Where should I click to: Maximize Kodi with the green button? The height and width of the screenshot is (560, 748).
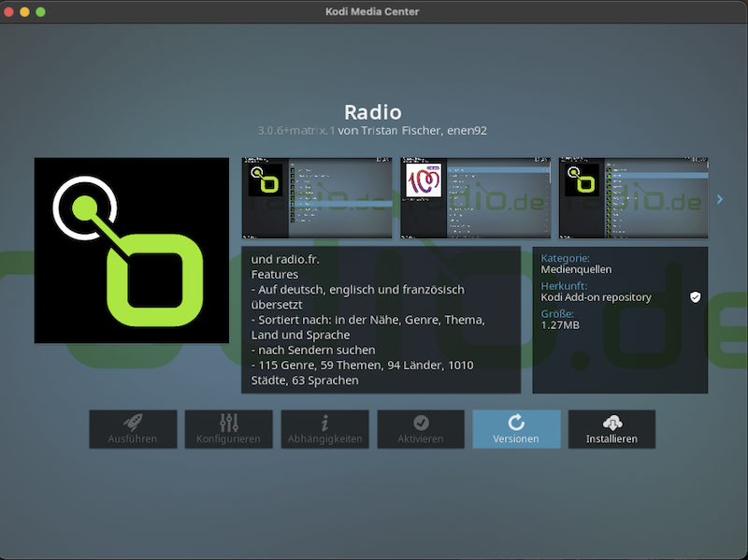coord(40,12)
